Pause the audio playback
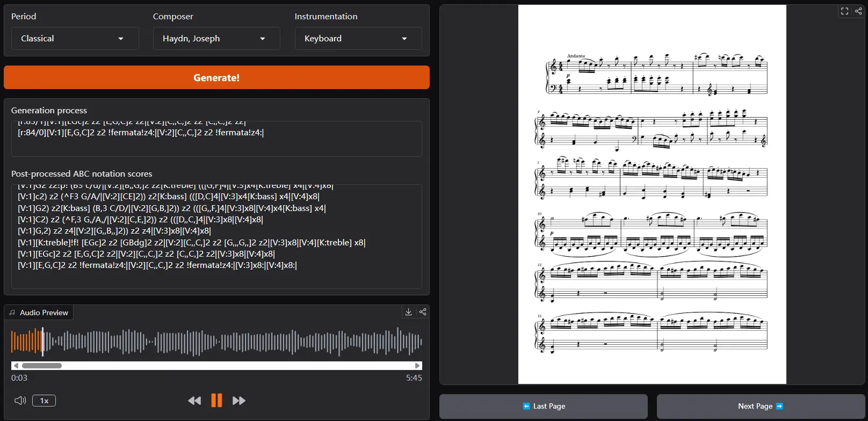The width and height of the screenshot is (868, 421). (216, 401)
